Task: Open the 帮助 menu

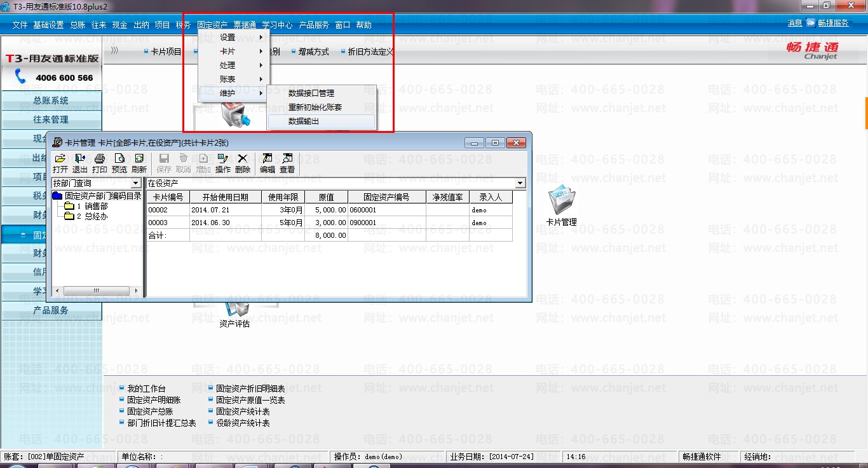Action: [363, 25]
